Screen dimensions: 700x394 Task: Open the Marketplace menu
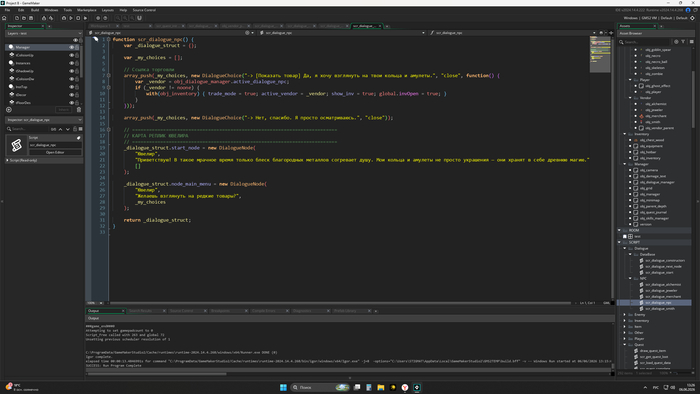[x=87, y=10]
